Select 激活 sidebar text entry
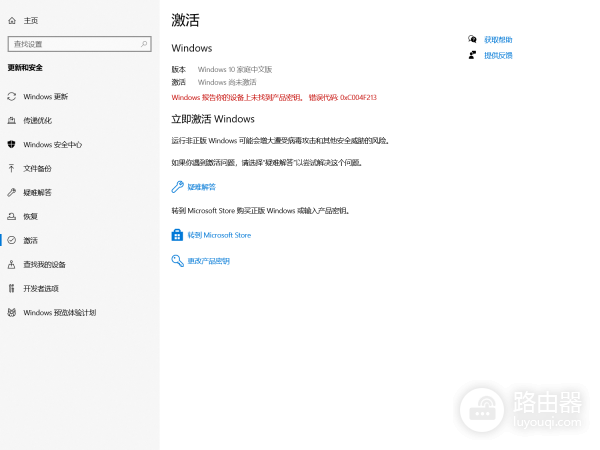This screenshot has height=450, width=600. 30,240
